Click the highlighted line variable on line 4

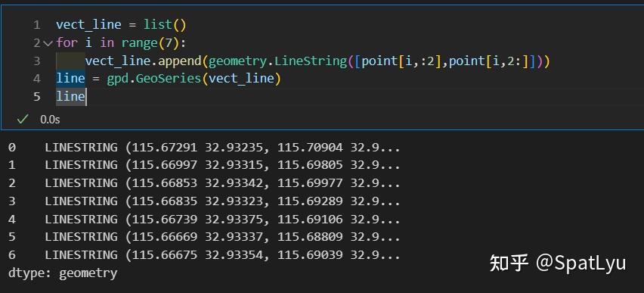tap(70, 79)
